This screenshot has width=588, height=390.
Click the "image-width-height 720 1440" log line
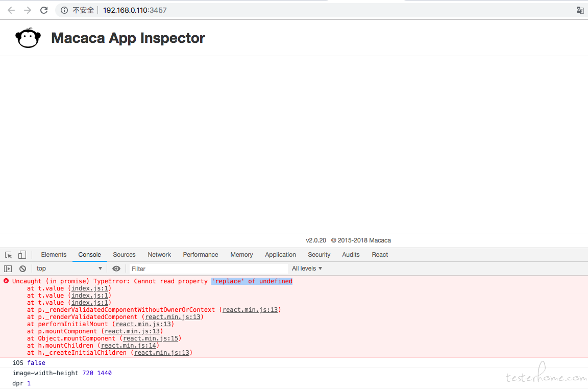62,373
